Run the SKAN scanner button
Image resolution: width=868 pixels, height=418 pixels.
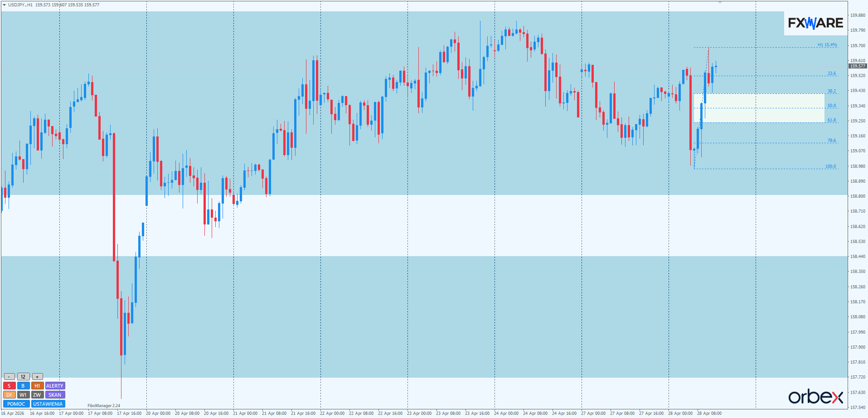click(55, 395)
